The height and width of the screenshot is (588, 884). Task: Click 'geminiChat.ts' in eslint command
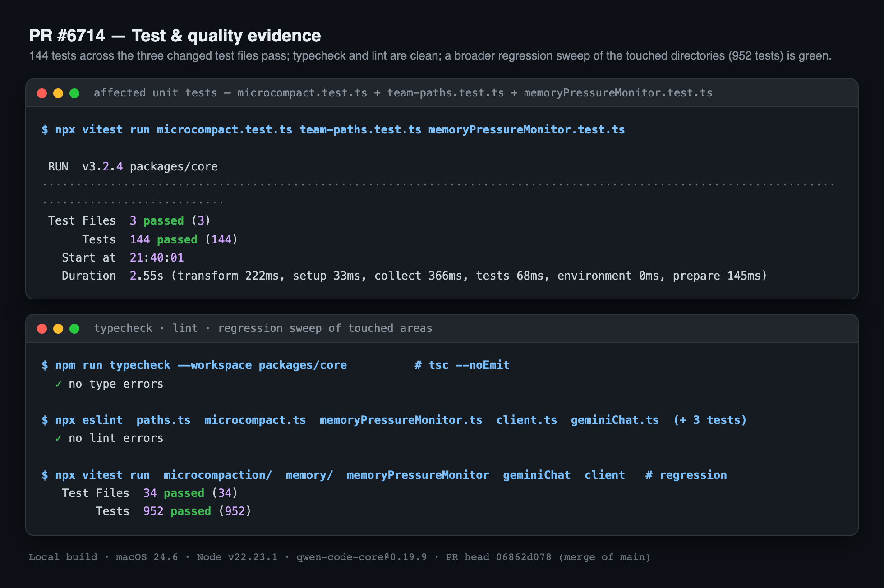click(x=615, y=420)
